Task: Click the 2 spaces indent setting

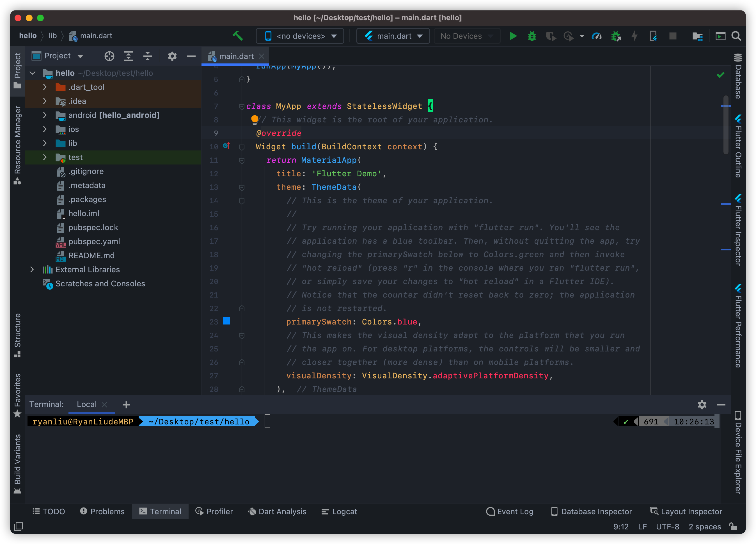Action: (704, 527)
